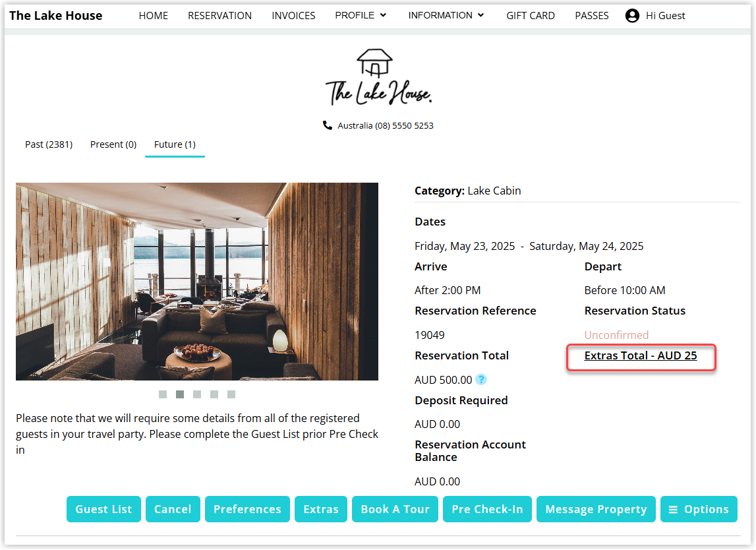The image size is (756, 550).
Task: Expand the PROFILE dropdown menu
Action: (x=361, y=15)
